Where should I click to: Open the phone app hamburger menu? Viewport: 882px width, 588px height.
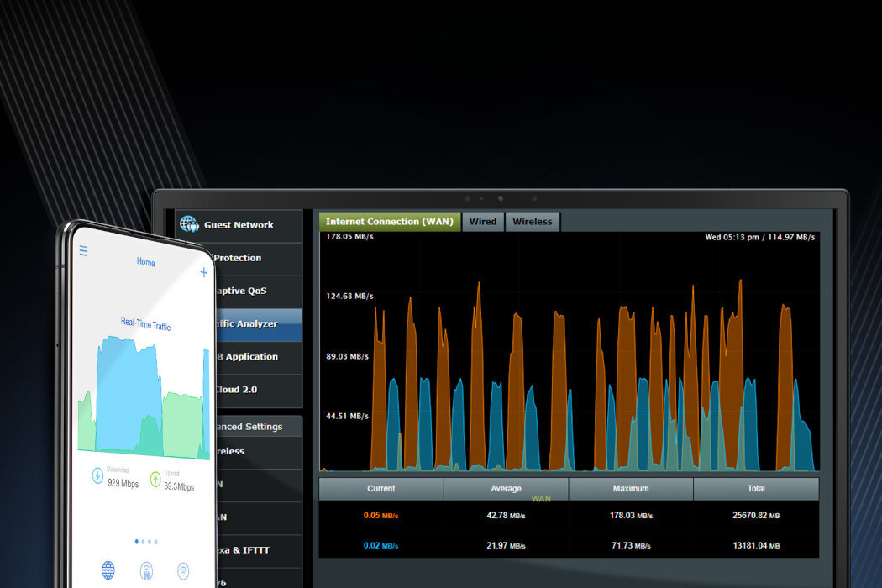coord(83,252)
